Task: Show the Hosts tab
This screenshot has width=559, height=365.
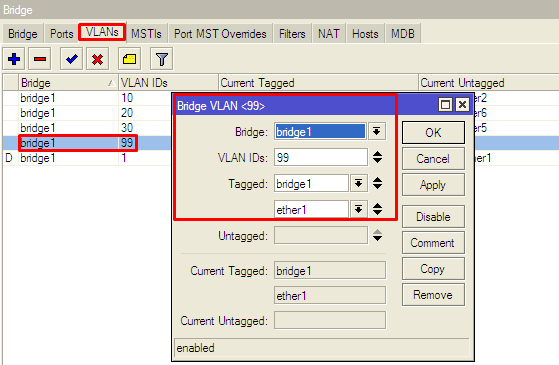Action: pyautogui.click(x=365, y=34)
